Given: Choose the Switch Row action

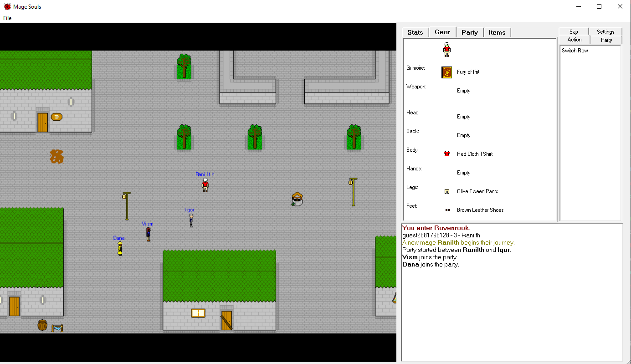Looking at the screenshot, I should pyautogui.click(x=575, y=51).
